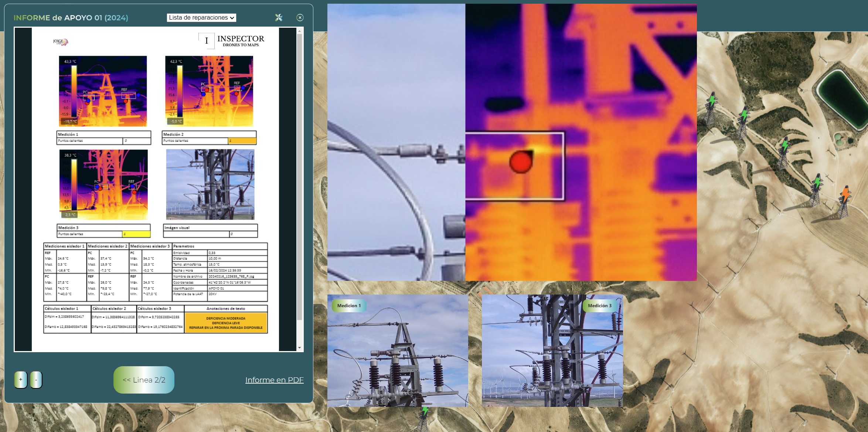Image resolution: width=868 pixels, height=432 pixels.
Task: Zoom in the report with the + button
Action: [x=21, y=380]
